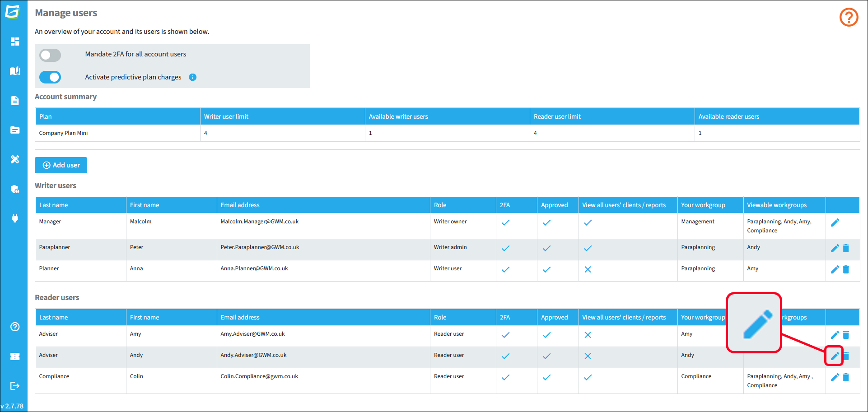Click the Company Plan Mini cell
Viewport: 868px width, 412px height.
[x=118, y=133]
